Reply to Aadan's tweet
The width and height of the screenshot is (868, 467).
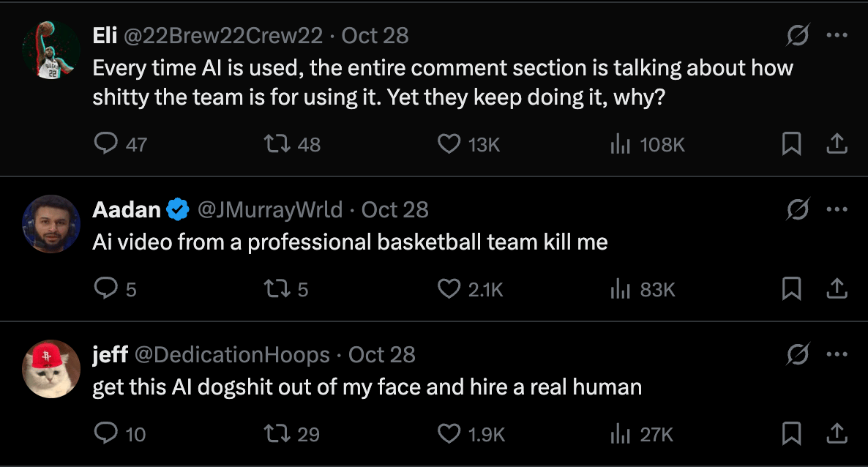[106, 288]
